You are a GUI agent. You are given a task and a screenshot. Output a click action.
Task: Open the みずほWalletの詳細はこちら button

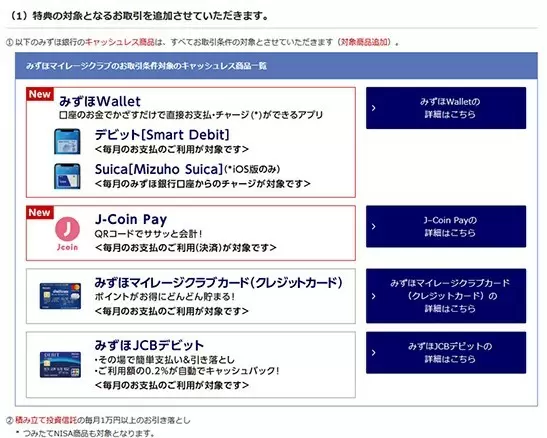tap(446, 108)
